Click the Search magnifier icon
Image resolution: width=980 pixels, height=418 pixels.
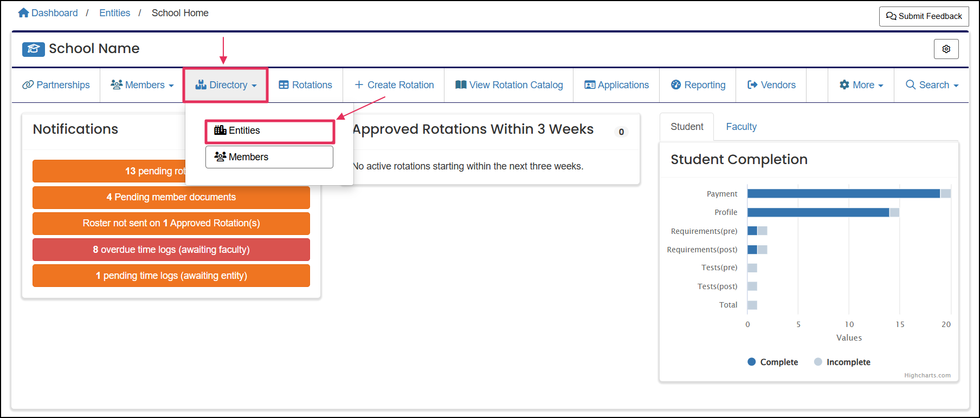pos(911,85)
